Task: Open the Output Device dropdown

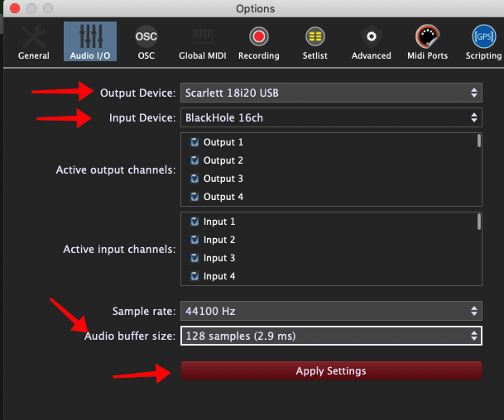Action: [x=331, y=93]
